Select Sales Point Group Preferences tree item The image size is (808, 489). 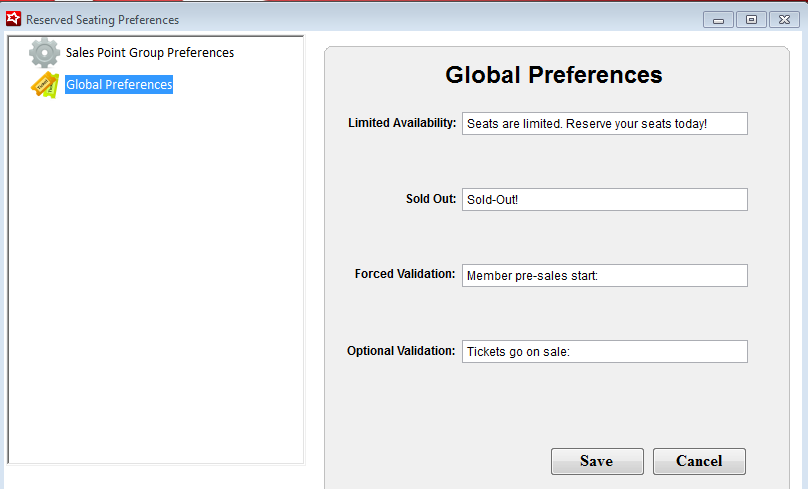click(149, 53)
